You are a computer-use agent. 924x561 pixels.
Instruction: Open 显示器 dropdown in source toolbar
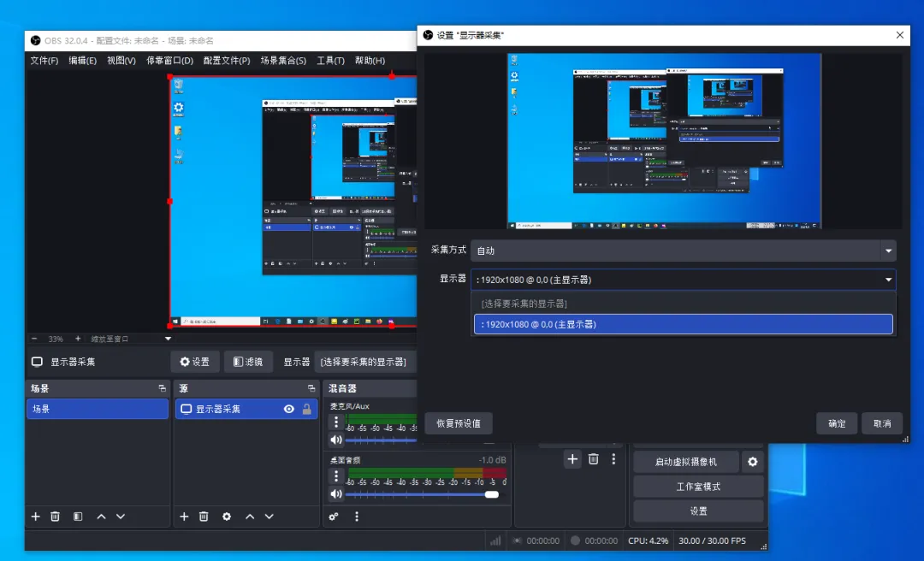click(366, 362)
